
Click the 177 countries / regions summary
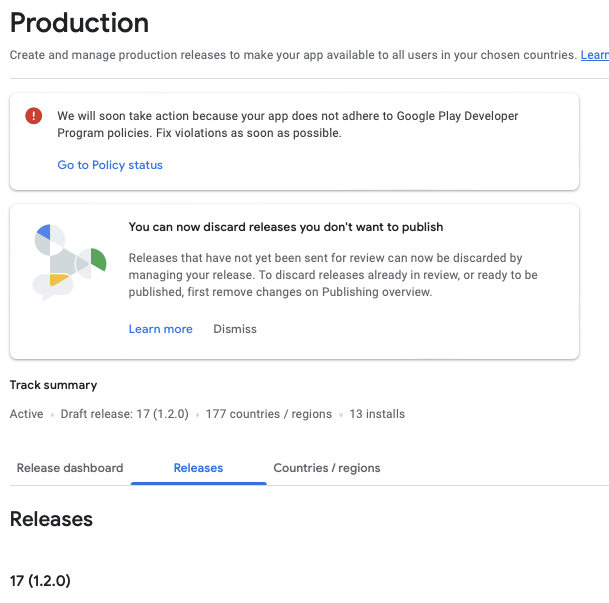click(x=268, y=414)
